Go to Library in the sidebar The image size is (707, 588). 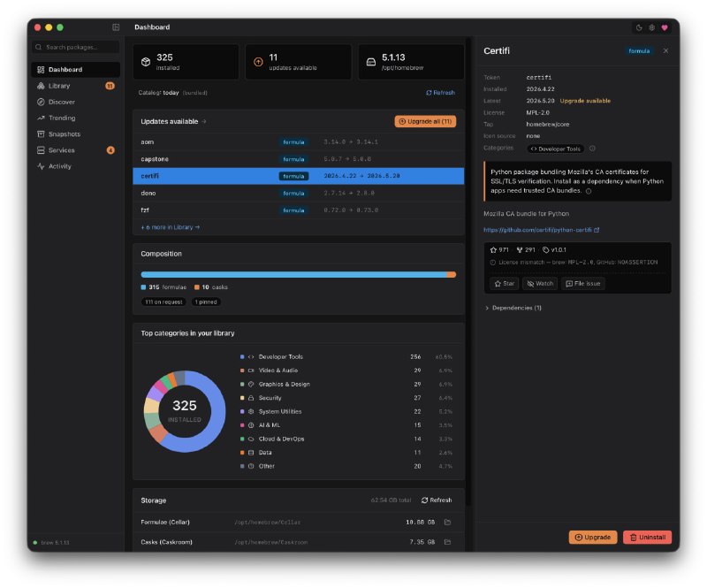pos(76,86)
